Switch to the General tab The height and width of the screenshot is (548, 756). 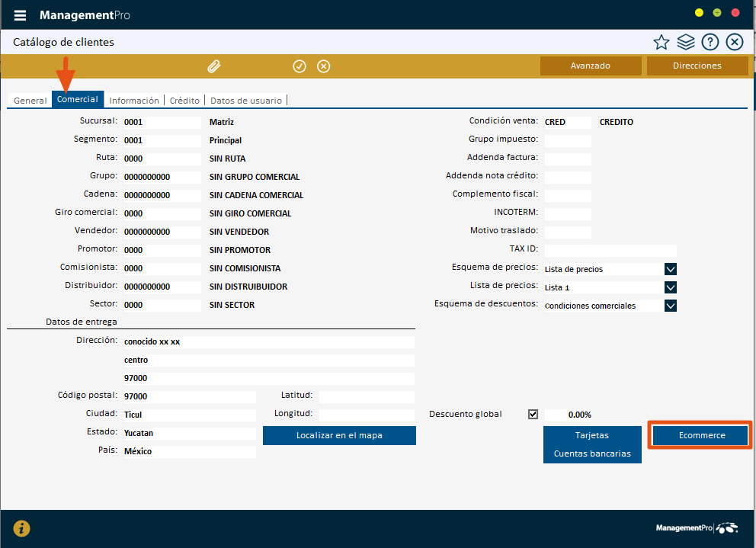(30, 101)
